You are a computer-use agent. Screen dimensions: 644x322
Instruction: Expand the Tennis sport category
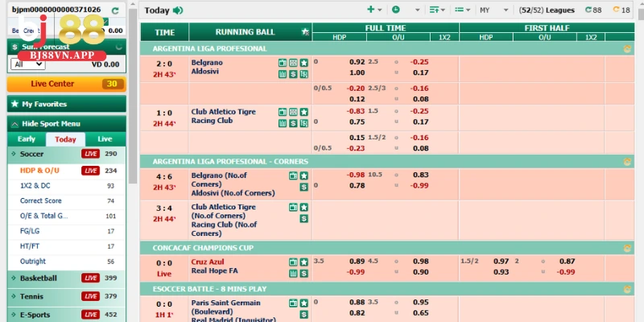pyautogui.click(x=67, y=296)
